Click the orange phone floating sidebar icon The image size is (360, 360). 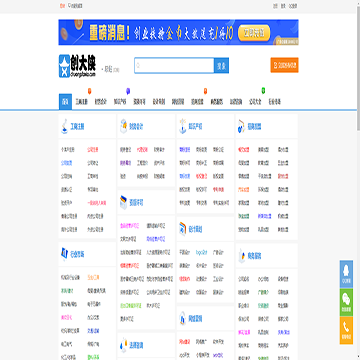pos(346,330)
